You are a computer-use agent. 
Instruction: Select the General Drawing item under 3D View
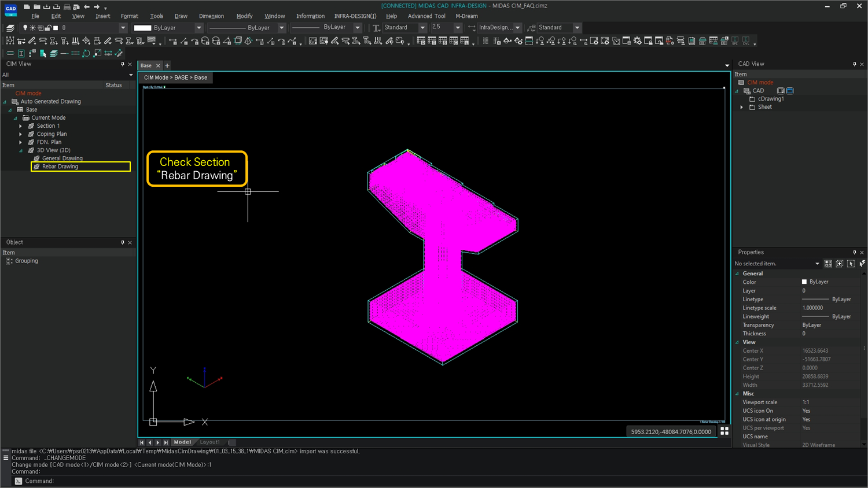click(64, 158)
